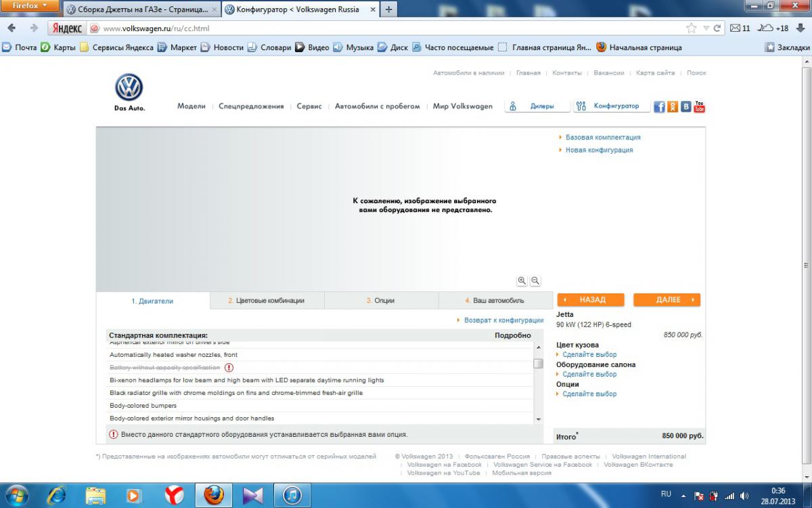Open the Firefox application menu
Image resolution: width=812 pixels, height=508 pixels.
click(x=30, y=5)
